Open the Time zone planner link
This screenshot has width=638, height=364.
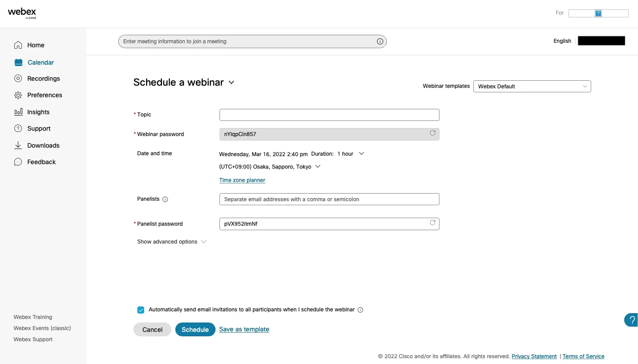coord(242,180)
